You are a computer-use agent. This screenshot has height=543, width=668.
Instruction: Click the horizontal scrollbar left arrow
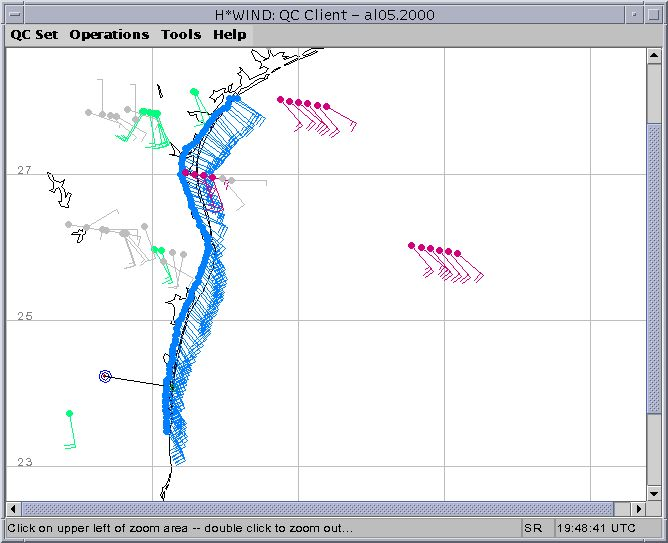(14, 508)
